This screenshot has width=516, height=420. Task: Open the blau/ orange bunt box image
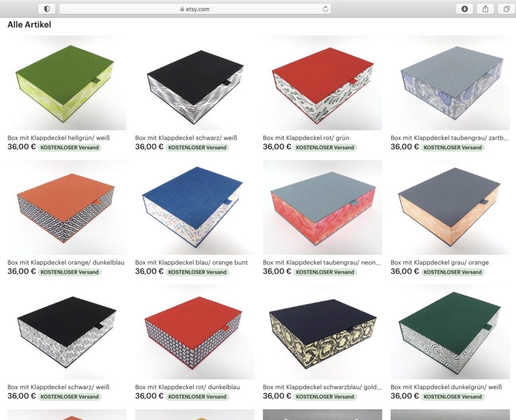tap(195, 207)
